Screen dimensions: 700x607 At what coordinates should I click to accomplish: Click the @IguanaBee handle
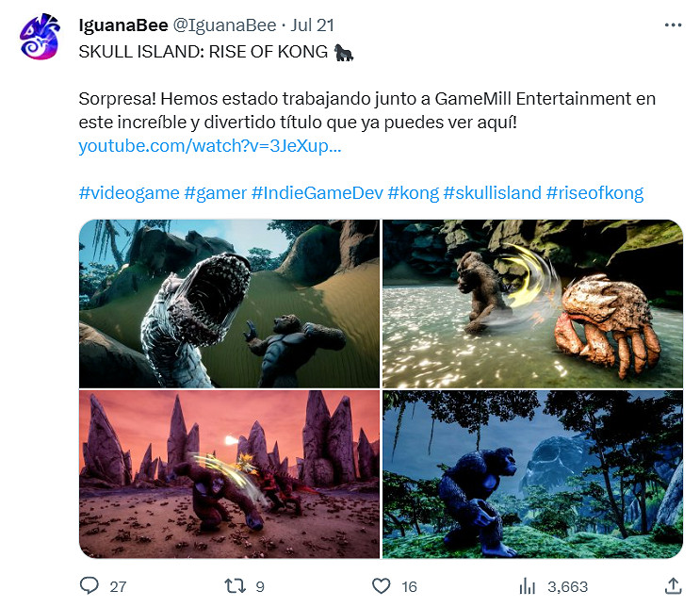coord(224,25)
